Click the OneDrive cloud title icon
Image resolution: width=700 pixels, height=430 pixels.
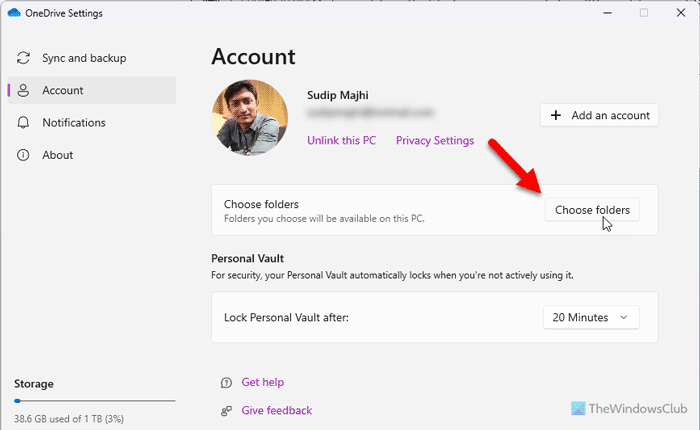11,13
